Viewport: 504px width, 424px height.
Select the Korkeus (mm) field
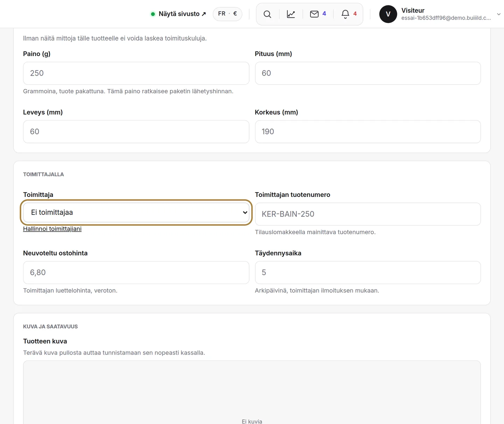click(368, 132)
